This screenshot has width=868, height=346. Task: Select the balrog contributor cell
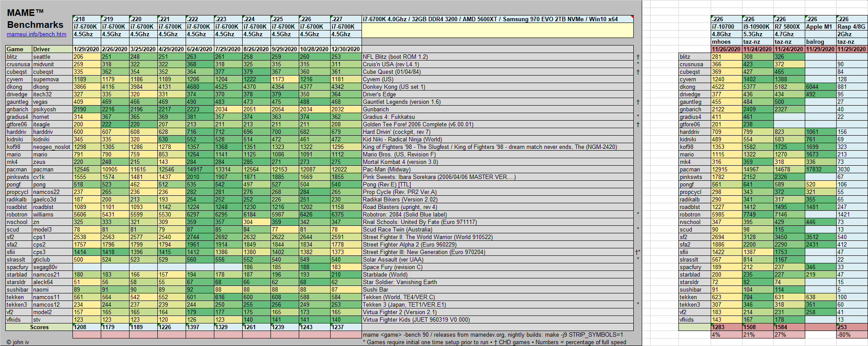pos(820,42)
